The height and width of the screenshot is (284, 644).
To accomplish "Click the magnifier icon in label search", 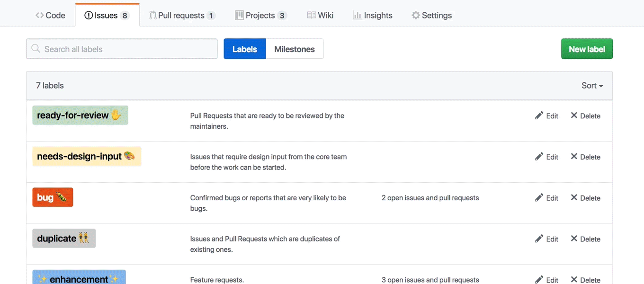I will [x=36, y=49].
